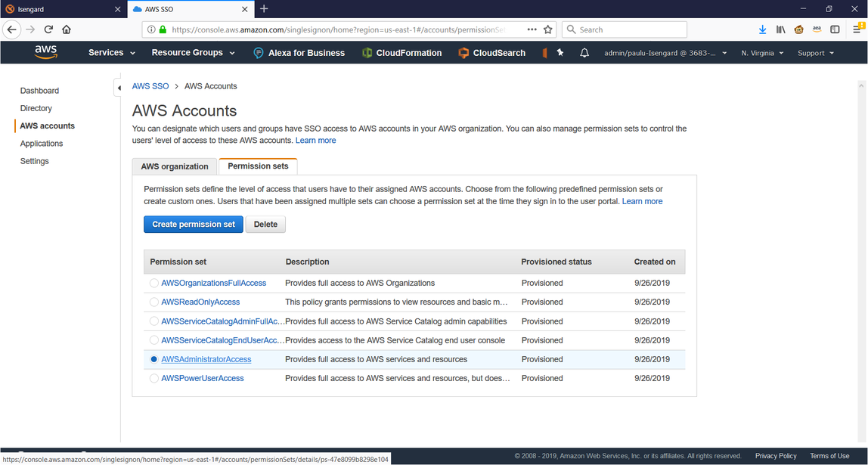Click Learn more under AWS Accounts description
This screenshot has height=465, width=868.
(x=315, y=141)
